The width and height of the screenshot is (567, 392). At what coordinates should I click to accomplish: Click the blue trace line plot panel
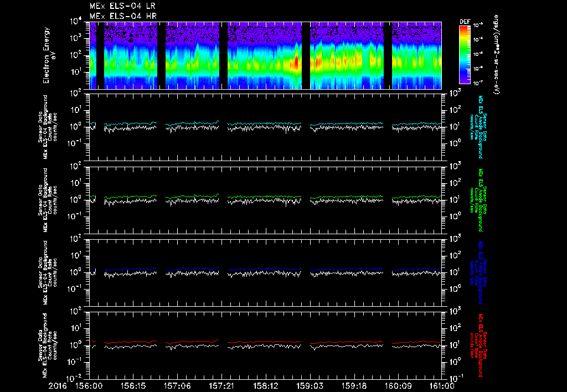tap(265, 272)
